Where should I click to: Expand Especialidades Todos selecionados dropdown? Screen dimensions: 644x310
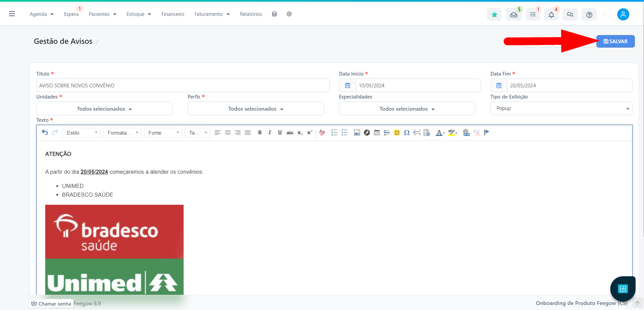[407, 109]
